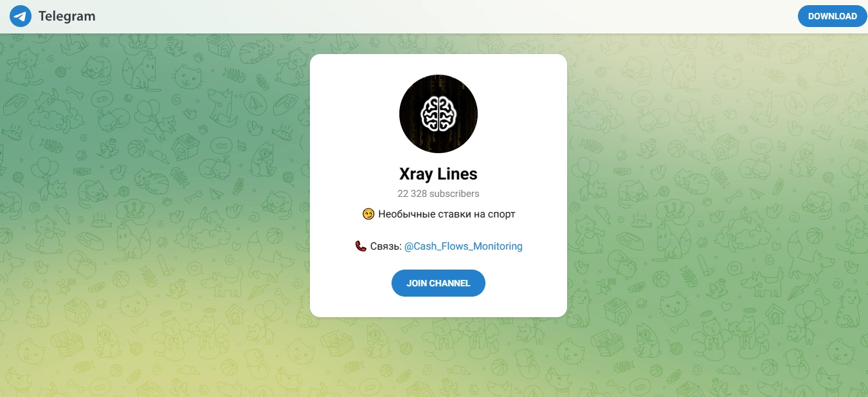Click the white brain symbol inside the avatar
Viewport: 868px width, 397px height.
[x=439, y=113]
